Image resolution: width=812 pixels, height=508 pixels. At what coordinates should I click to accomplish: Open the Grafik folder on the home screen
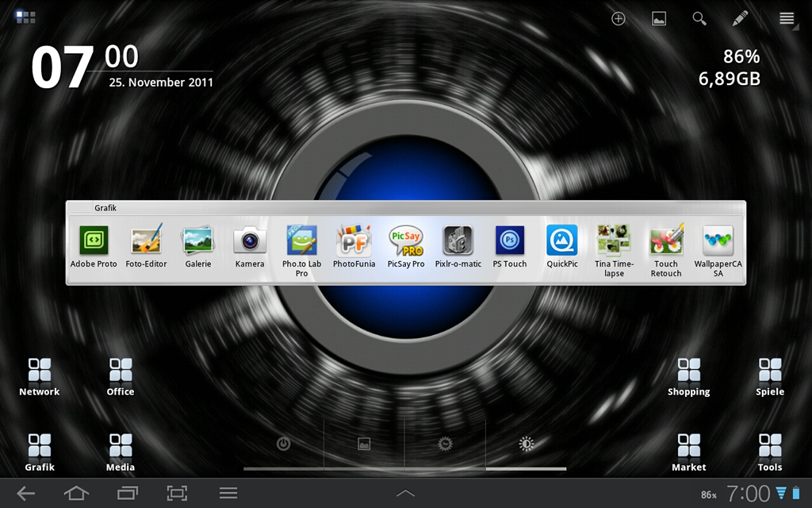click(40, 452)
